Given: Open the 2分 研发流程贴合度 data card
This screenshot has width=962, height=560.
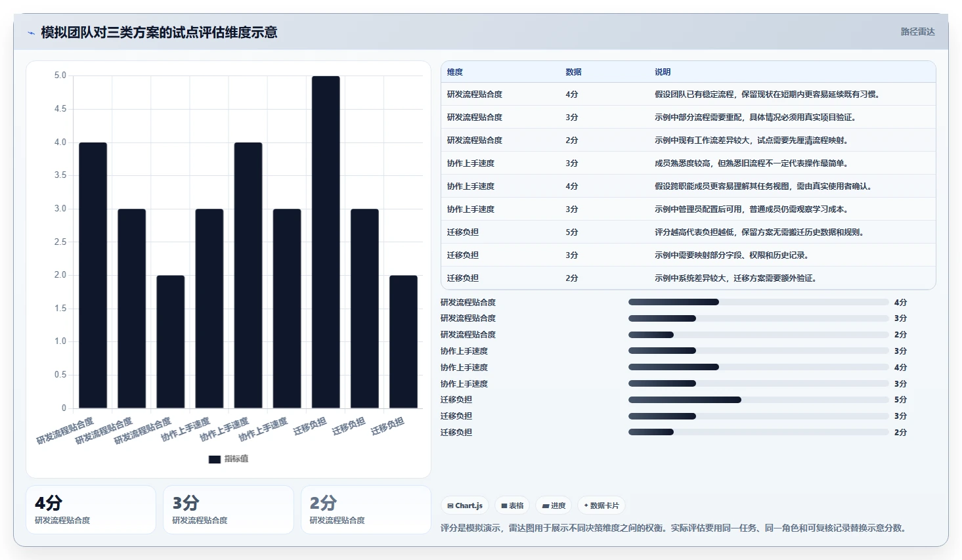Looking at the screenshot, I should [x=366, y=509].
